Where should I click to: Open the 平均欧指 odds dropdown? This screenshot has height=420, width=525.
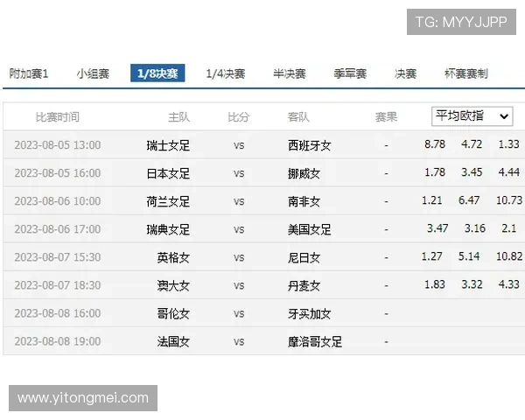(x=472, y=116)
